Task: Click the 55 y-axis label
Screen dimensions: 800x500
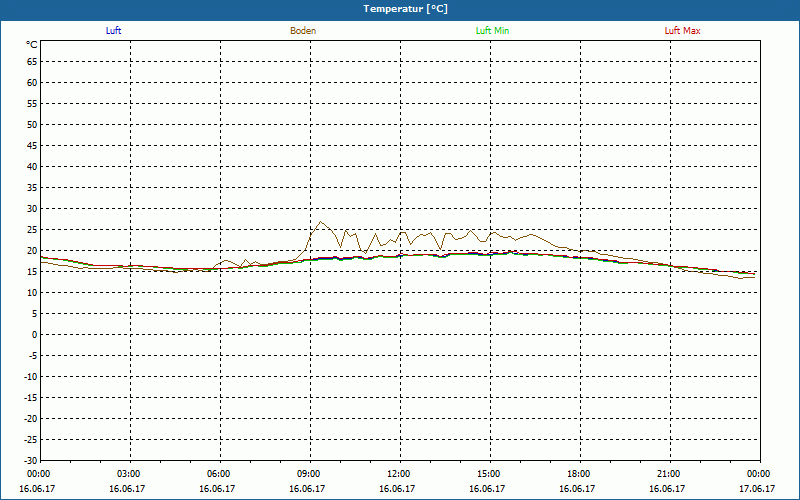Action: pyautogui.click(x=32, y=104)
